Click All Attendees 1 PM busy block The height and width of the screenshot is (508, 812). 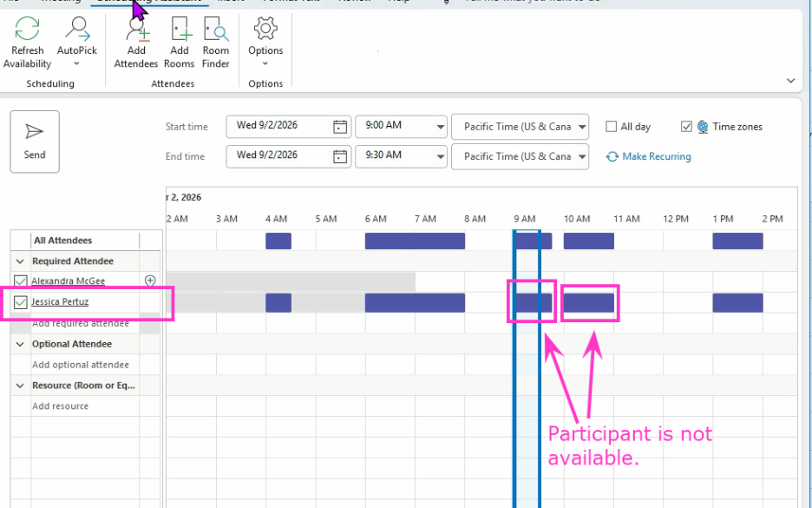click(x=738, y=241)
